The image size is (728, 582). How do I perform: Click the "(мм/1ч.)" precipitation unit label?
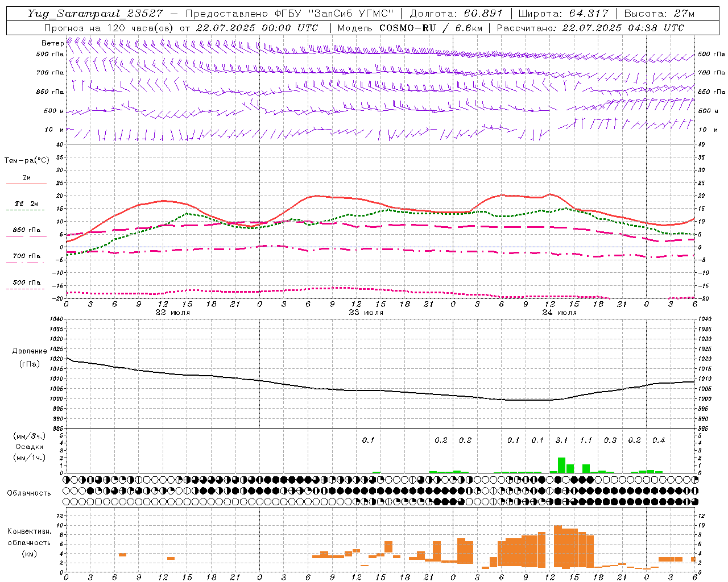pyautogui.click(x=30, y=458)
